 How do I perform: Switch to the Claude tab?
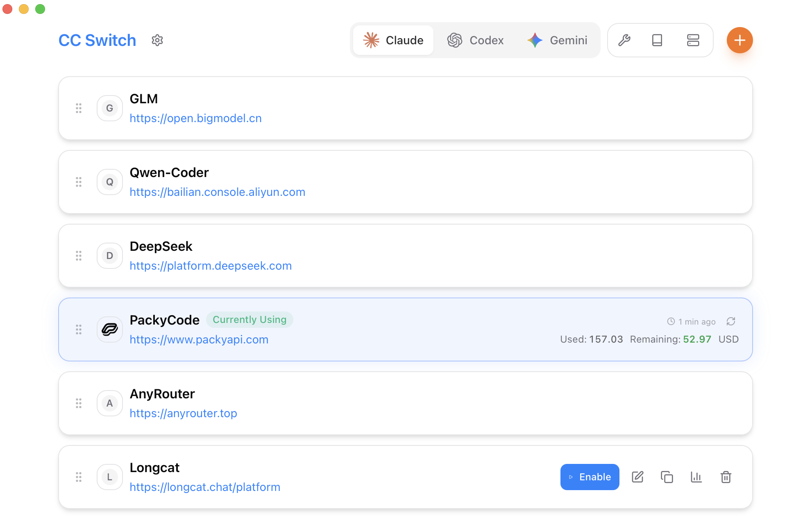393,40
